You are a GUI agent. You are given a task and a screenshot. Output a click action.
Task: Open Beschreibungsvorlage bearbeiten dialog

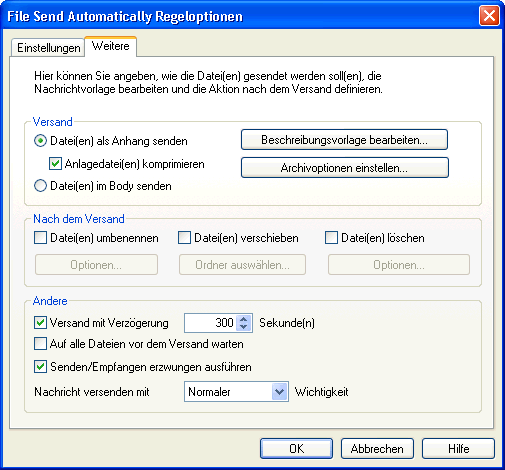tap(344, 140)
